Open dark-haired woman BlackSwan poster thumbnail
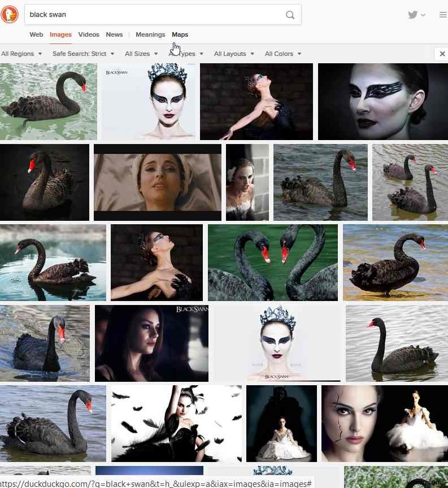This screenshot has width=448, height=488. 151,343
